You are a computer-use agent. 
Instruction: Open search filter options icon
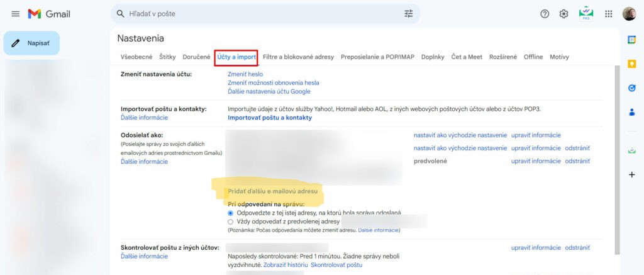click(x=409, y=14)
